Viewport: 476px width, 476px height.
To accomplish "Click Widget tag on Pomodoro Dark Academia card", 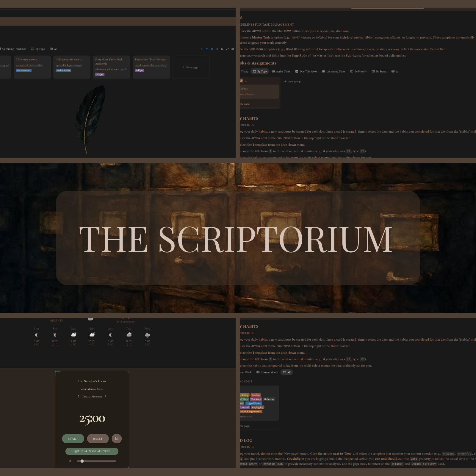I will [x=100, y=74].
